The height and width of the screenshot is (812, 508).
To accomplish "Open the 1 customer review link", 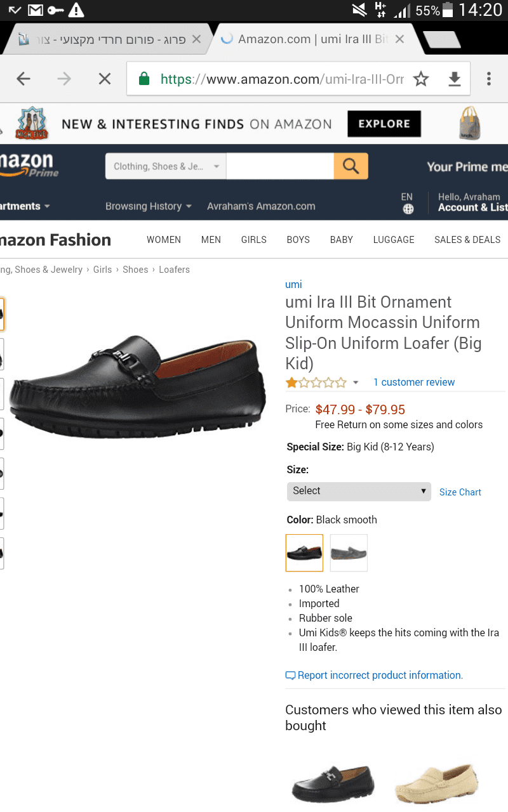I will (x=414, y=383).
